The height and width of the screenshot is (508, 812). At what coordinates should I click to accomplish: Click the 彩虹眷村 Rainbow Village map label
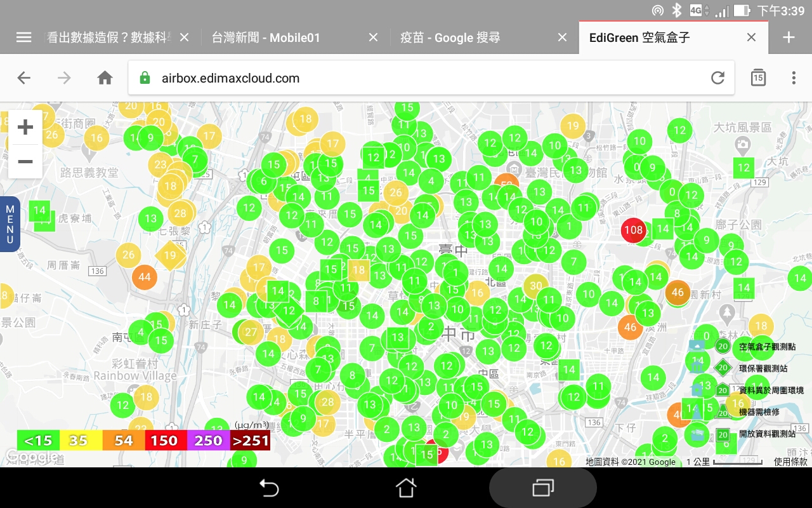pyautogui.click(x=135, y=370)
